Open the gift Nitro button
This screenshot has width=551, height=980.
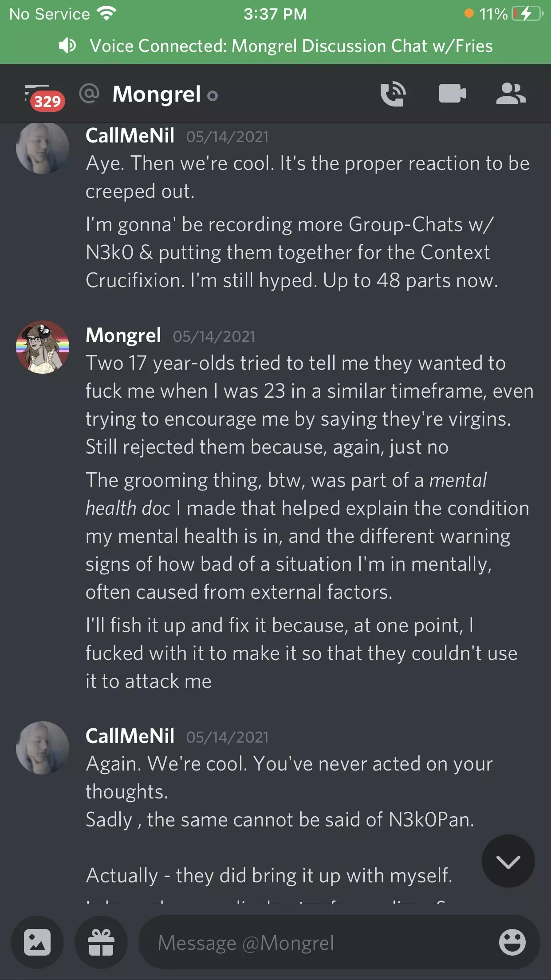click(101, 942)
